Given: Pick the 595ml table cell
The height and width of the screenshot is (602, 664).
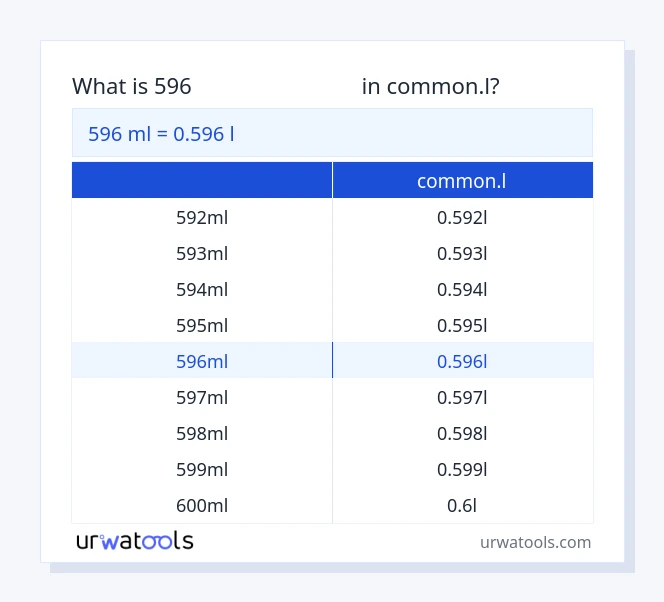Looking at the screenshot, I should click(202, 325).
